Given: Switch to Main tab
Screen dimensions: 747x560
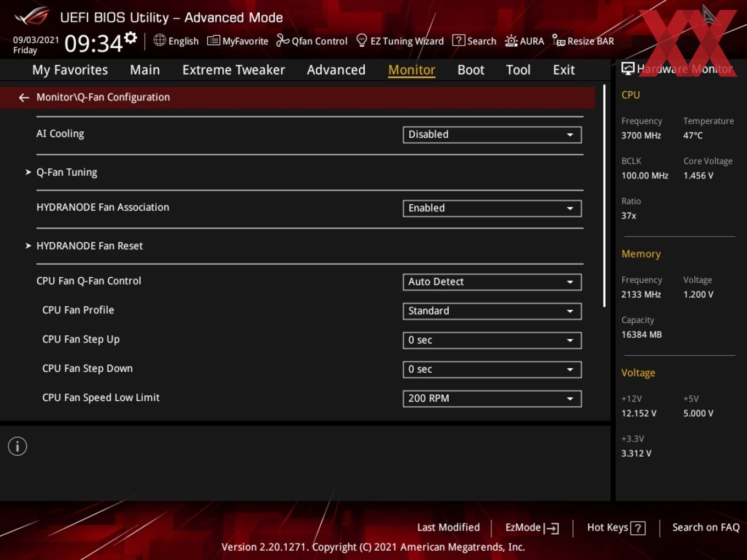Looking at the screenshot, I should (x=145, y=70).
